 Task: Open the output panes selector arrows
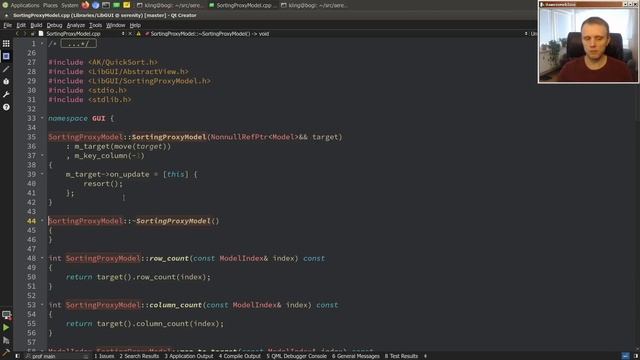pos(425,356)
